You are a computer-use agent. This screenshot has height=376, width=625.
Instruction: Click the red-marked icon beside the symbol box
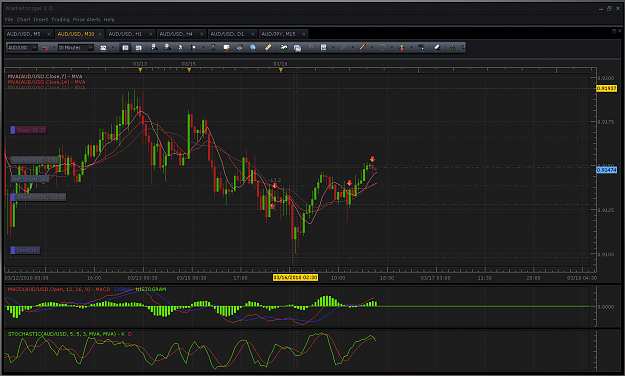tap(45, 48)
